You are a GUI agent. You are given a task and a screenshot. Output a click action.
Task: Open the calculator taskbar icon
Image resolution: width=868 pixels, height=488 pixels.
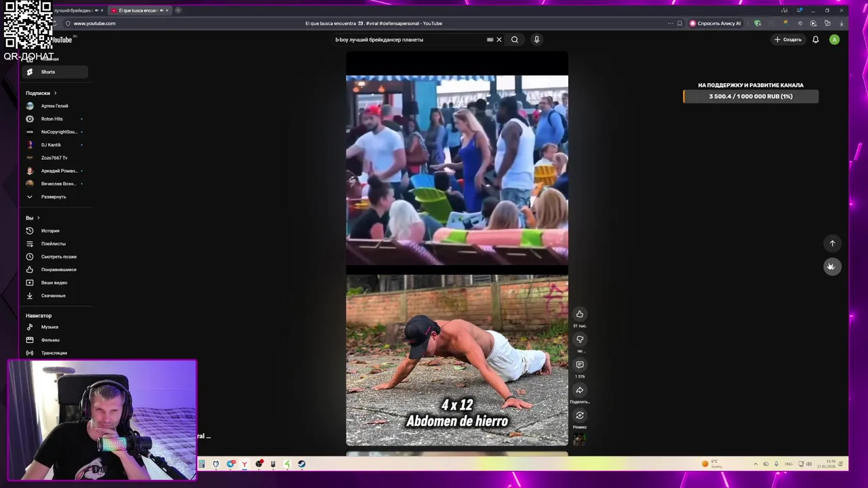point(201,464)
